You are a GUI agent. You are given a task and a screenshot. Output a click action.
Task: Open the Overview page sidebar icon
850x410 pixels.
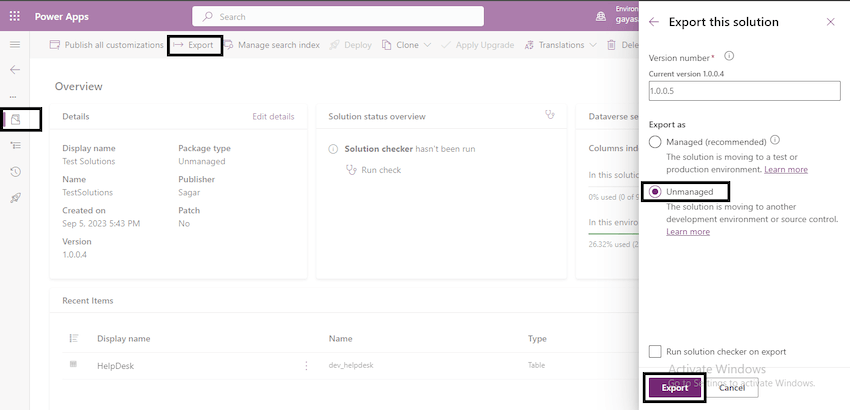tap(16, 119)
